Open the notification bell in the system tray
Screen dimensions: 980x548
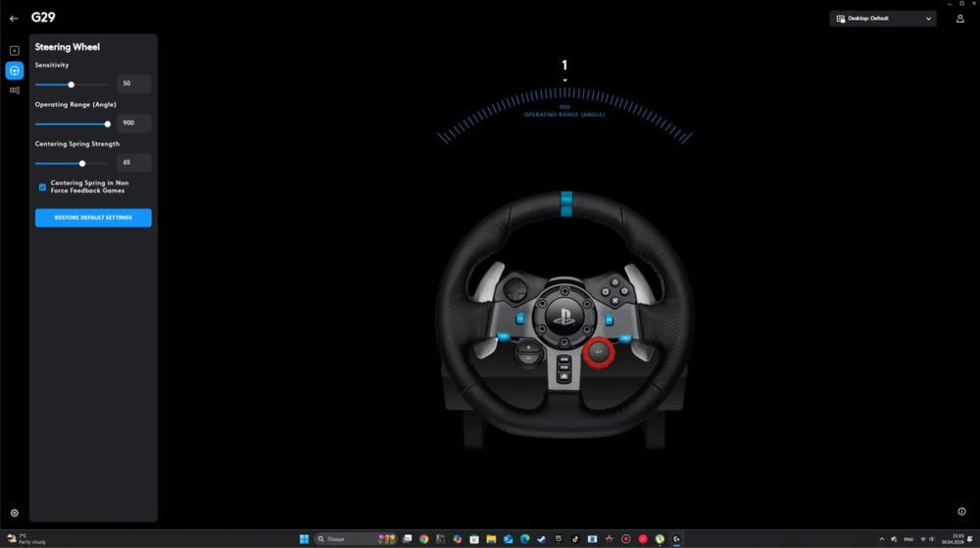tap(970, 538)
